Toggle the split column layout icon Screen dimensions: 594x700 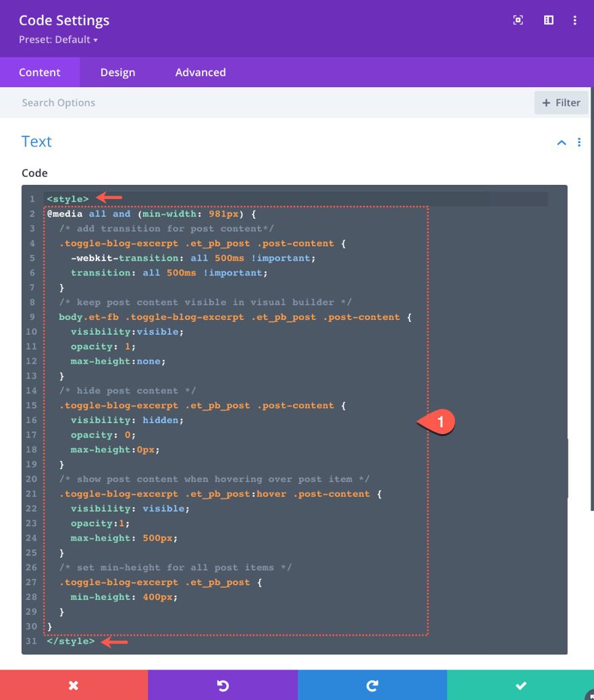click(549, 20)
